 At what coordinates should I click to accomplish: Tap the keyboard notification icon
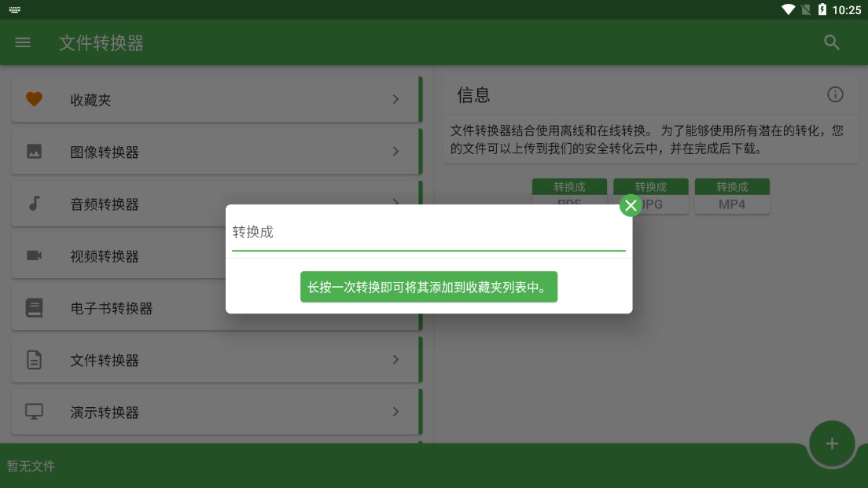(x=15, y=9)
